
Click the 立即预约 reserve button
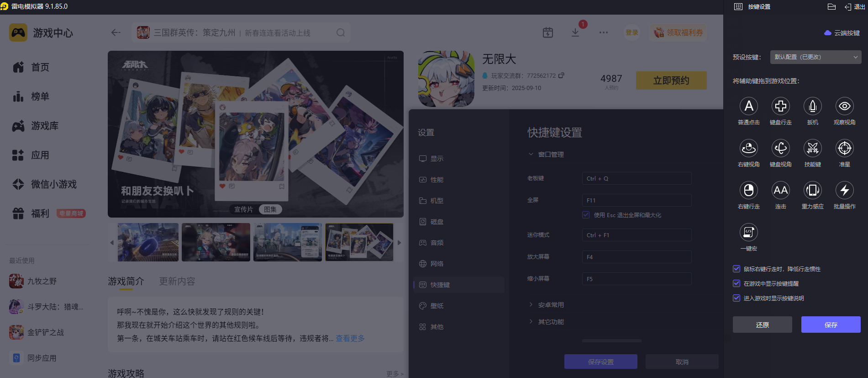tap(671, 80)
